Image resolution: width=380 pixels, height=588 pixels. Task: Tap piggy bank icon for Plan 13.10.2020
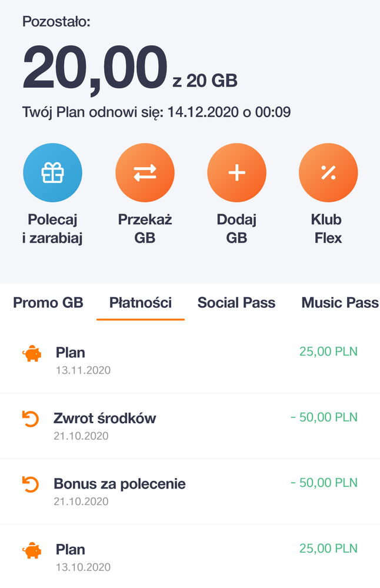coord(32,550)
